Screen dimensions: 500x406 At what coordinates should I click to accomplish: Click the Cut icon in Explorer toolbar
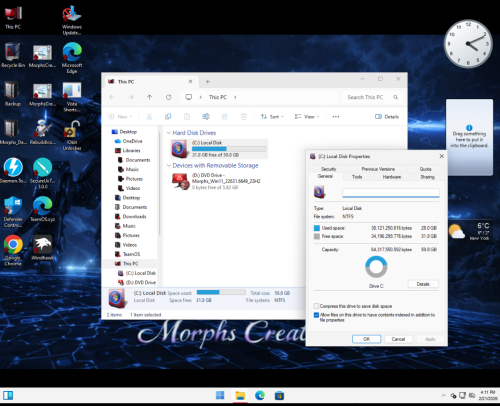point(149,117)
